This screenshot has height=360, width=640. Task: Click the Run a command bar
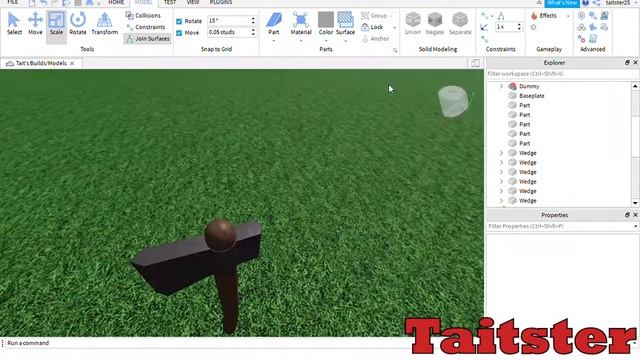[x=204, y=343]
